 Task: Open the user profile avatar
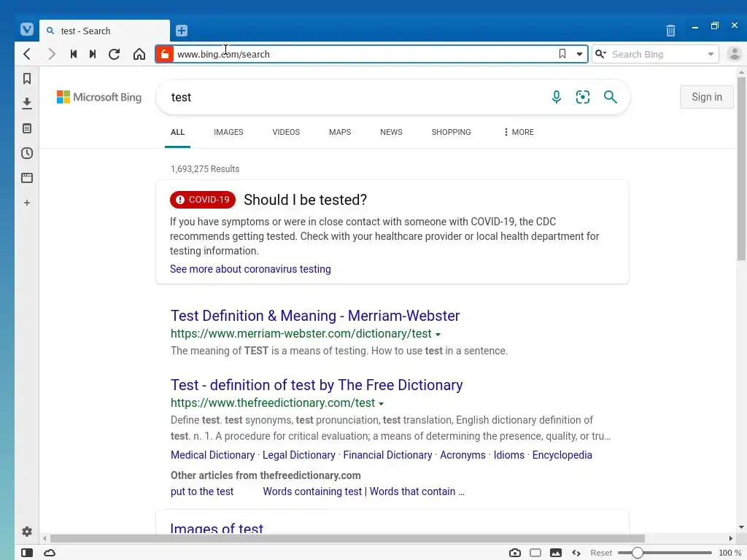tap(734, 54)
